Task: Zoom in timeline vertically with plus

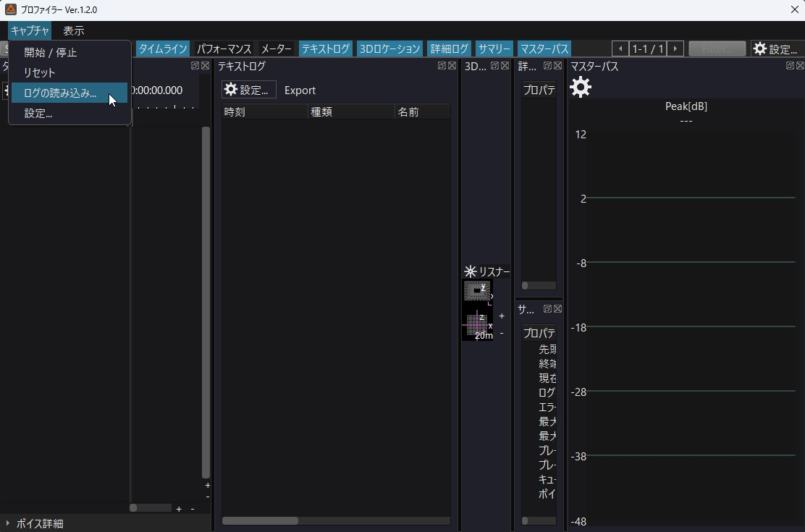Action: point(208,485)
